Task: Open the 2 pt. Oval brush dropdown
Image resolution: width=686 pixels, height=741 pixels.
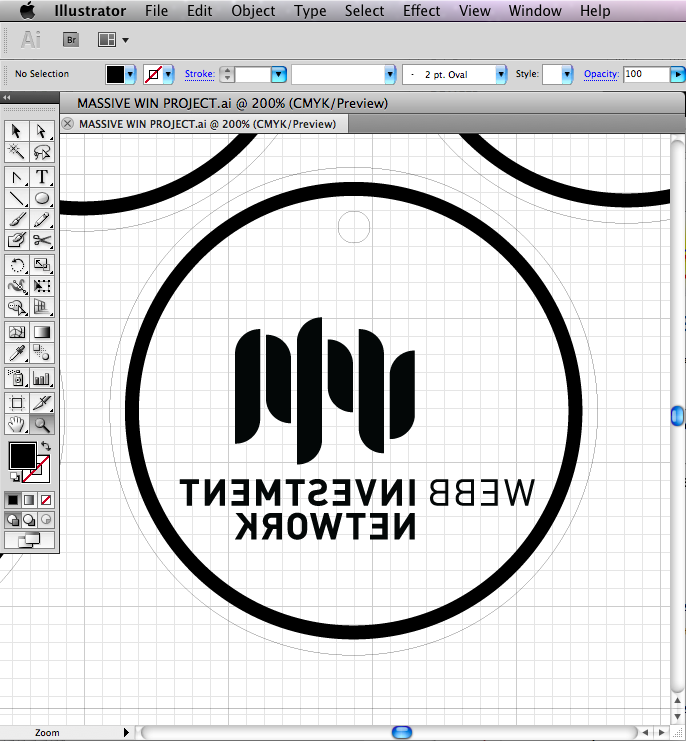Action: pos(501,74)
